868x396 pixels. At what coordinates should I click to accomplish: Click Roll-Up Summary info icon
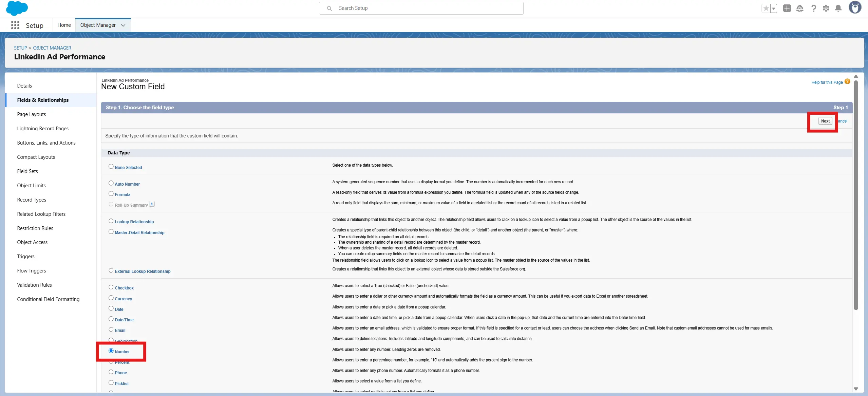coord(152,204)
